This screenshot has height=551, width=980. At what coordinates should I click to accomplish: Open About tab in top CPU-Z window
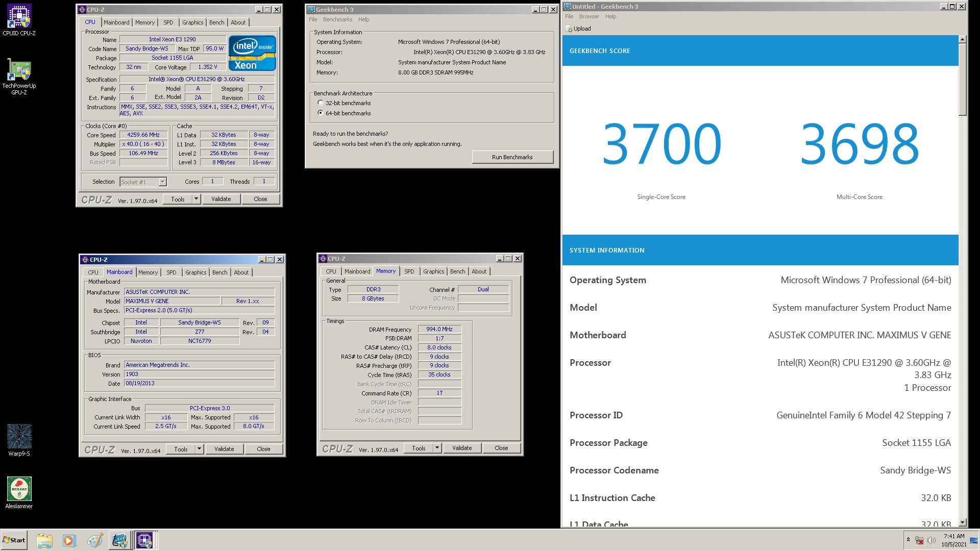(238, 22)
